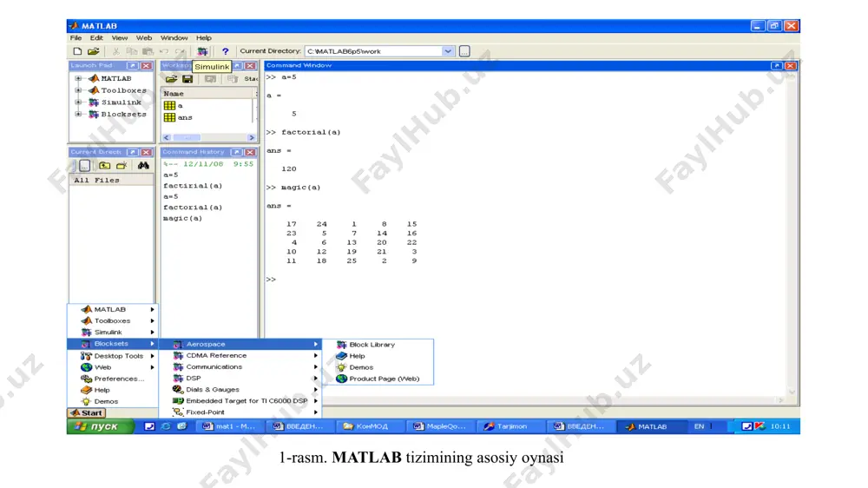Viewport: 868px width, 488px height.
Task: Select Dials & Gauges blockset entry
Action: point(240,389)
